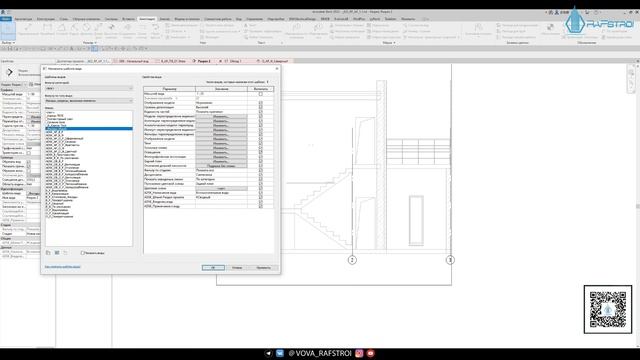Click the Rename template icon in the dialog

57,253
